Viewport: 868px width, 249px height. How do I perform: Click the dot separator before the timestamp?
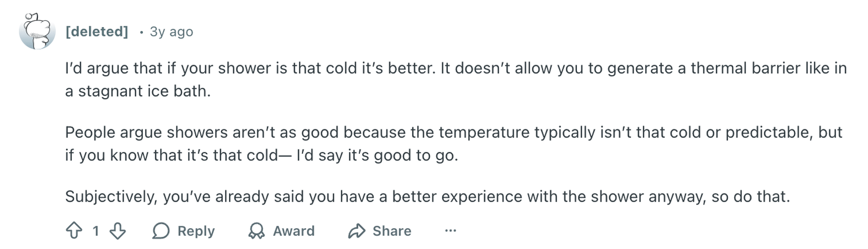[141, 32]
